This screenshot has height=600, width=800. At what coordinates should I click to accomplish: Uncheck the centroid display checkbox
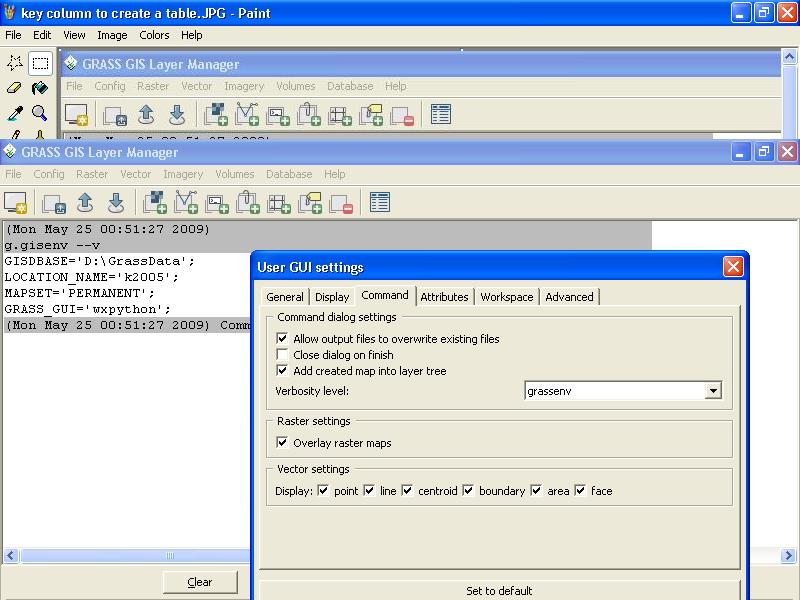pyautogui.click(x=407, y=491)
